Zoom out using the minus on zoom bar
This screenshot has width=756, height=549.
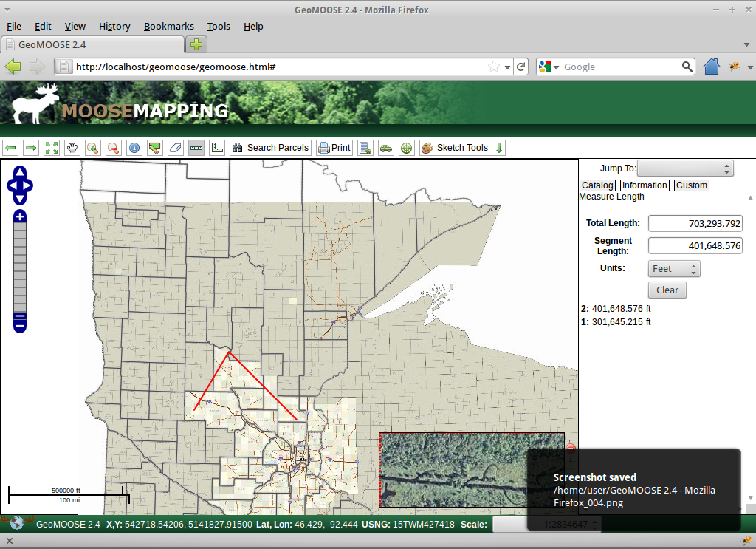(20, 327)
